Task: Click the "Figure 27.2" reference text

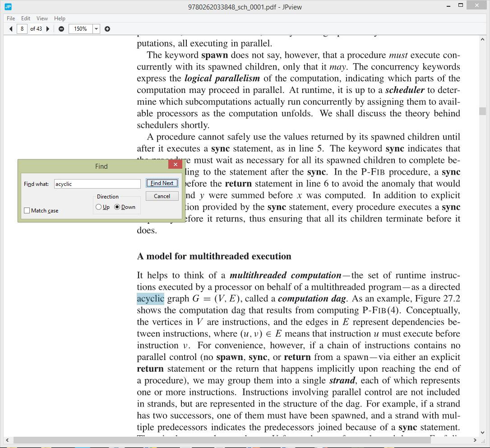Action: (438, 299)
